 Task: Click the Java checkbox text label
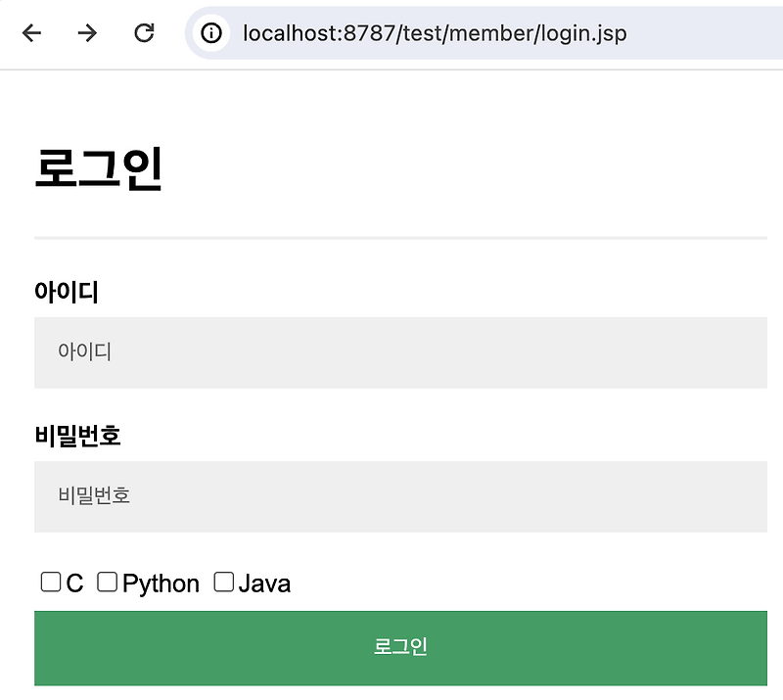click(265, 583)
